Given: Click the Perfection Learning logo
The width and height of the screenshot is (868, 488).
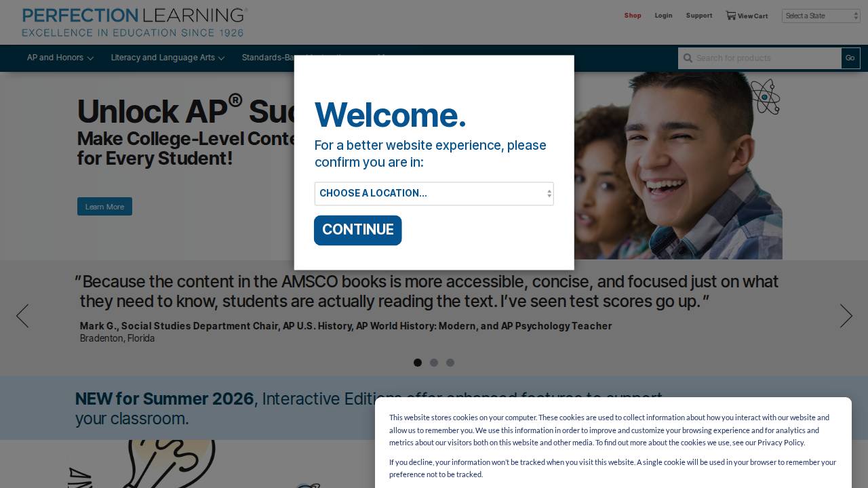Looking at the screenshot, I should [134, 22].
